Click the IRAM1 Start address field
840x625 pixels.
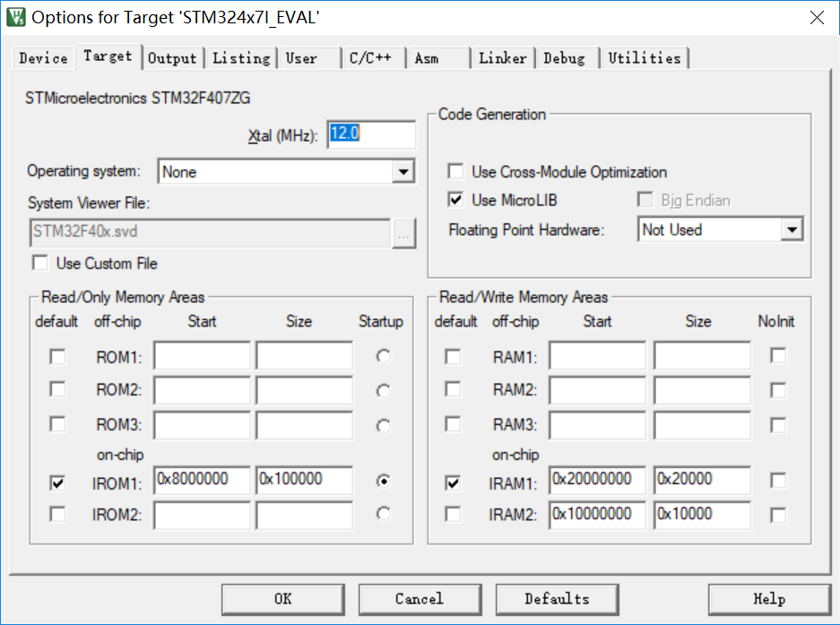(x=597, y=481)
